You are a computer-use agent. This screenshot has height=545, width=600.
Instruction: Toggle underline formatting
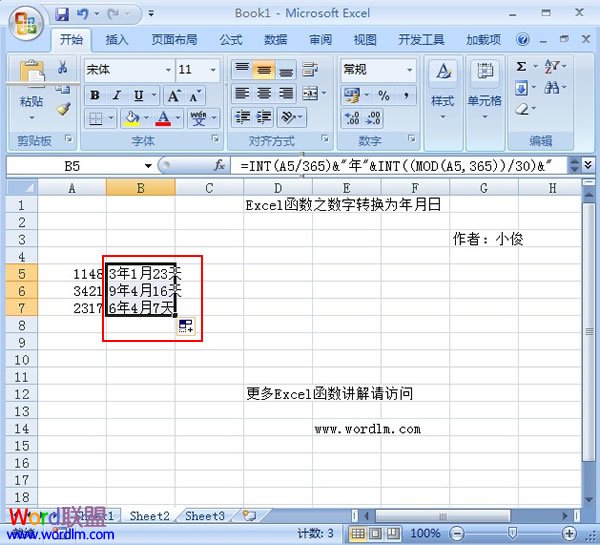(139, 95)
